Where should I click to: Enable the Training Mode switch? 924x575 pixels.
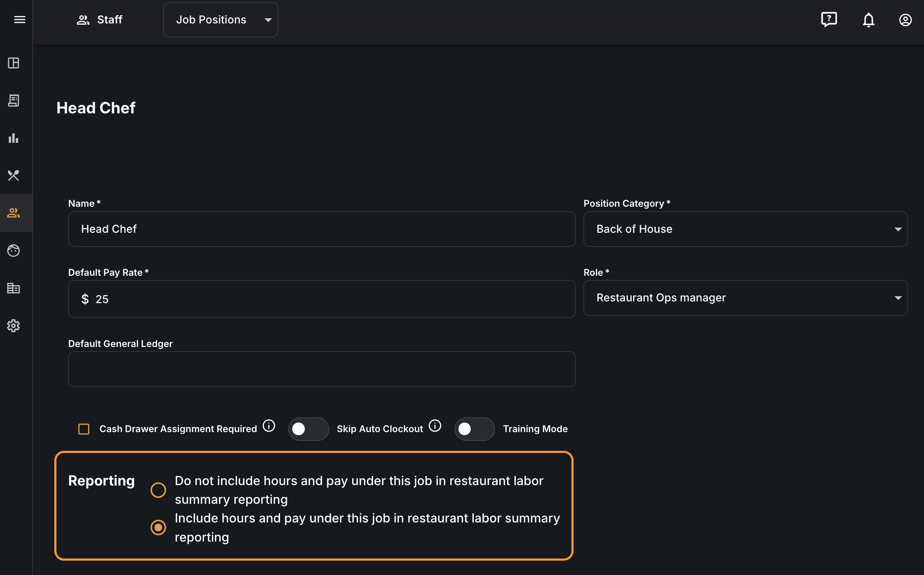click(x=475, y=429)
